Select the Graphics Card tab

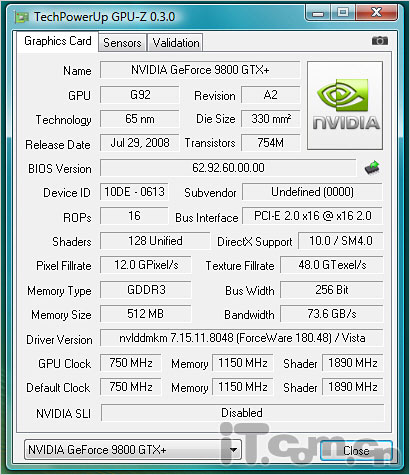[58, 41]
